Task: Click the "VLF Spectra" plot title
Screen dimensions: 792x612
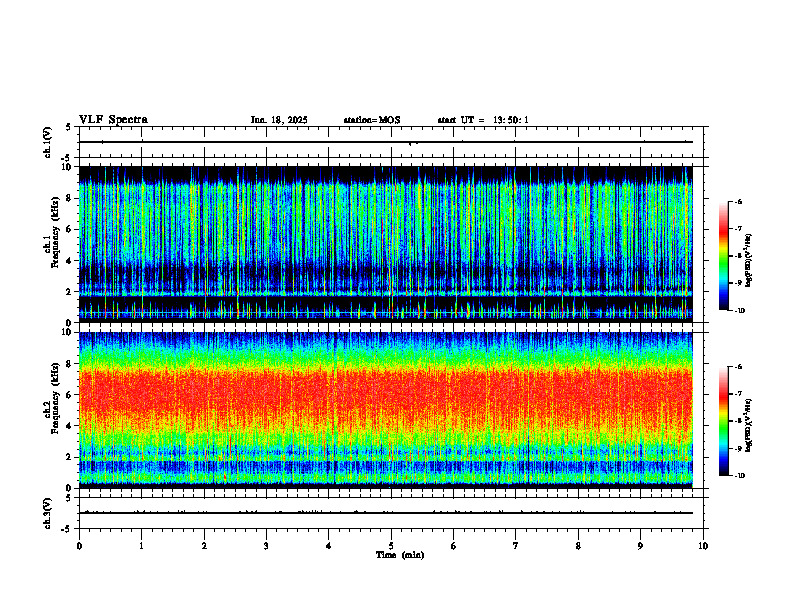Action: click(x=113, y=120)
